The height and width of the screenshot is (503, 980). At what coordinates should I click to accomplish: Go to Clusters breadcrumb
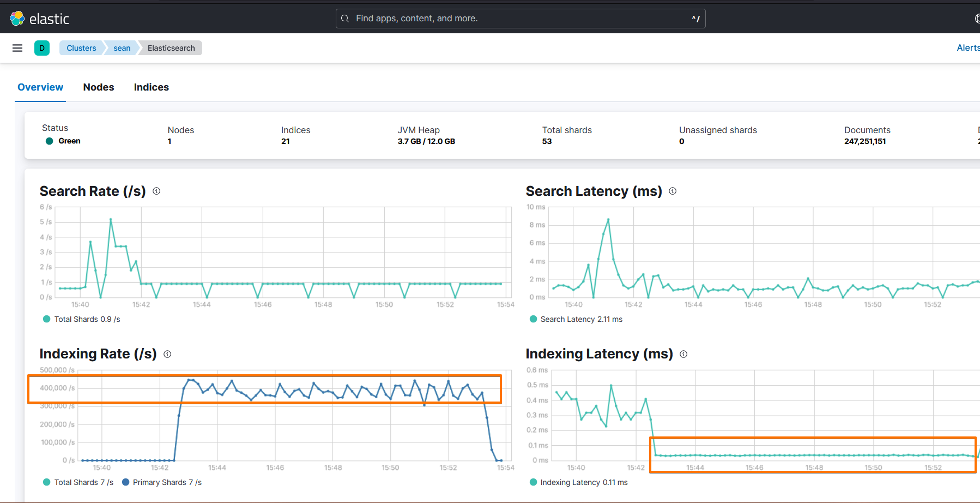pyautogui.click(x=81, y=48)
